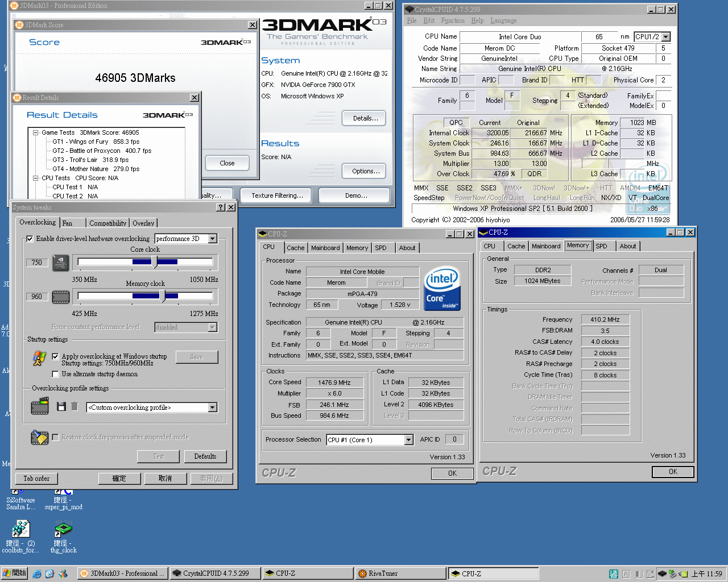Adjust the Memory clock slider handle
Viewport: 728px width, 582px height.
pyautogui.click(x=163, y=296)
